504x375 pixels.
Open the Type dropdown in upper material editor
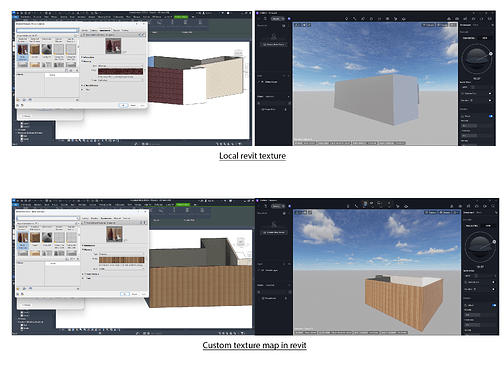pos(121,66)
